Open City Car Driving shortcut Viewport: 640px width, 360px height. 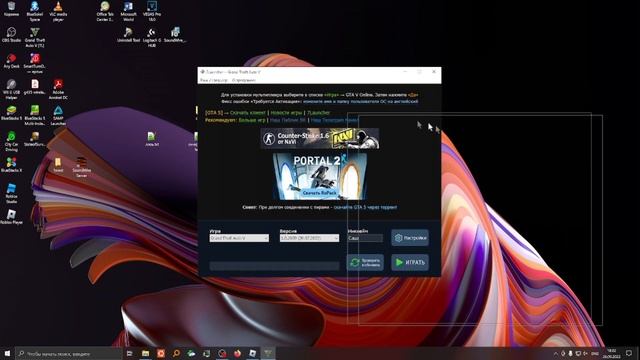pos(11,142)
